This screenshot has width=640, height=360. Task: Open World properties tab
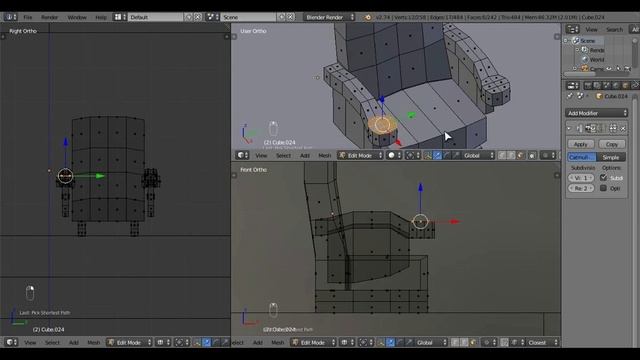pyautogui.click(x=616, y=85)
